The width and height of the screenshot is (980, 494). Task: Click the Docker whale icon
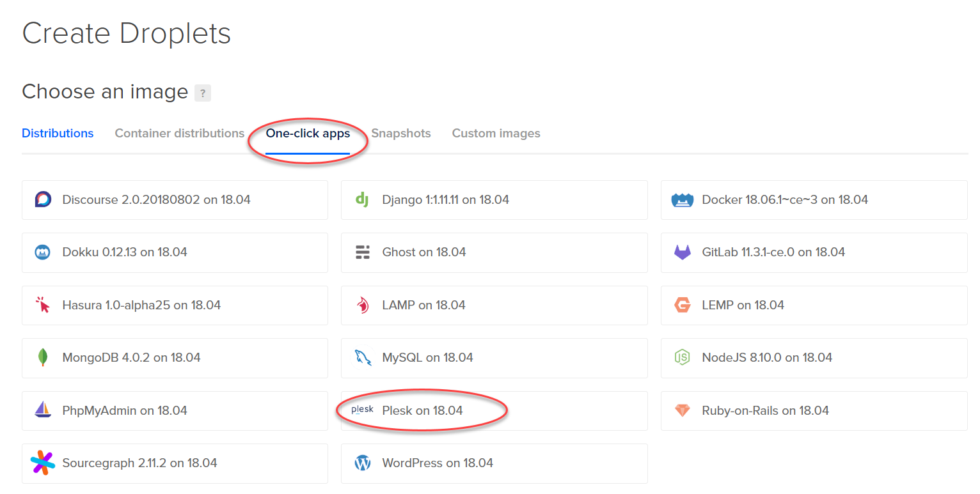(683, 200)
